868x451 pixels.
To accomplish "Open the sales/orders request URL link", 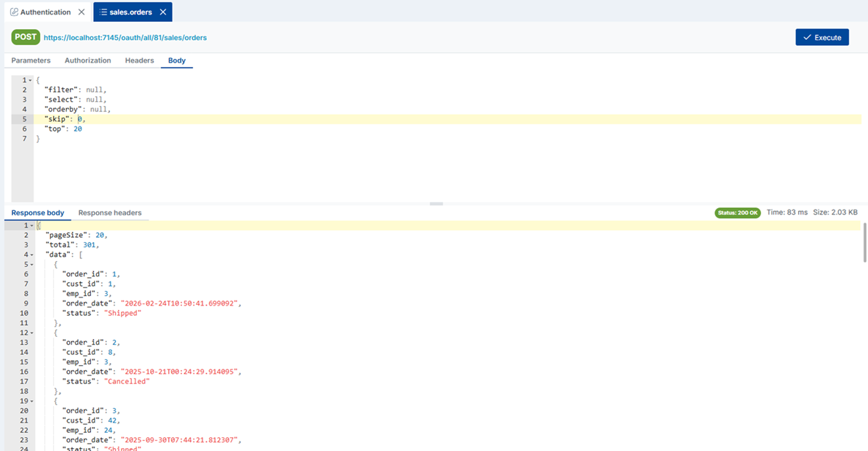I will point(124,37).
